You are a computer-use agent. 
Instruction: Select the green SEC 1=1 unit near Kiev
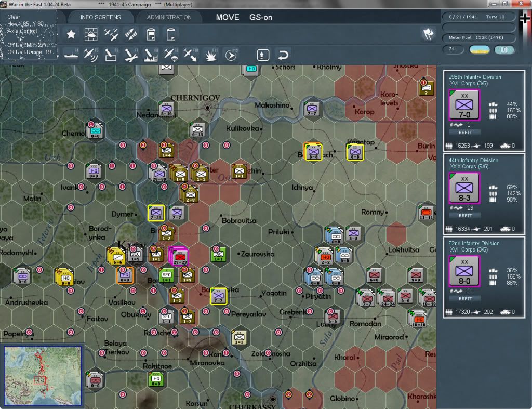coord(166,276)
